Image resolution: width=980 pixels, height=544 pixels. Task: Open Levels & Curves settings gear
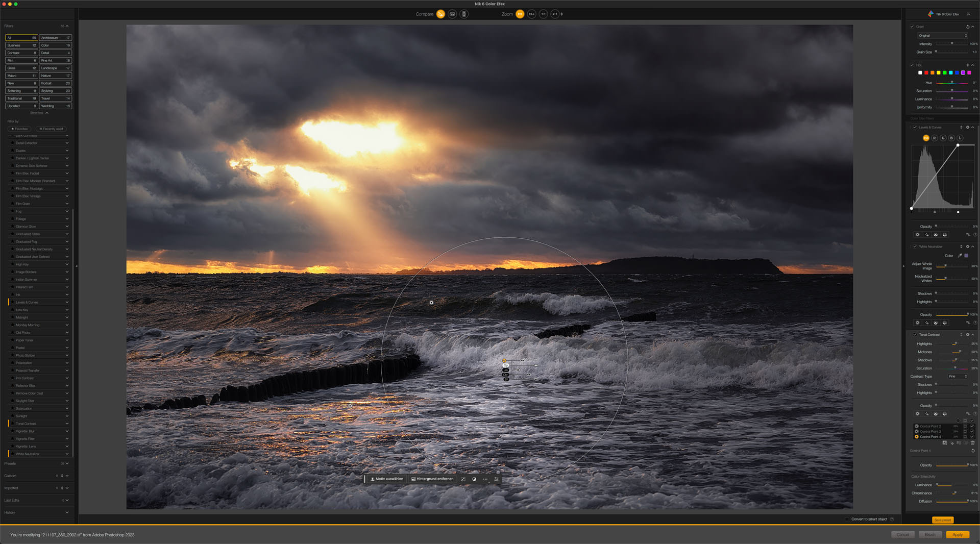tap(967, 127)
